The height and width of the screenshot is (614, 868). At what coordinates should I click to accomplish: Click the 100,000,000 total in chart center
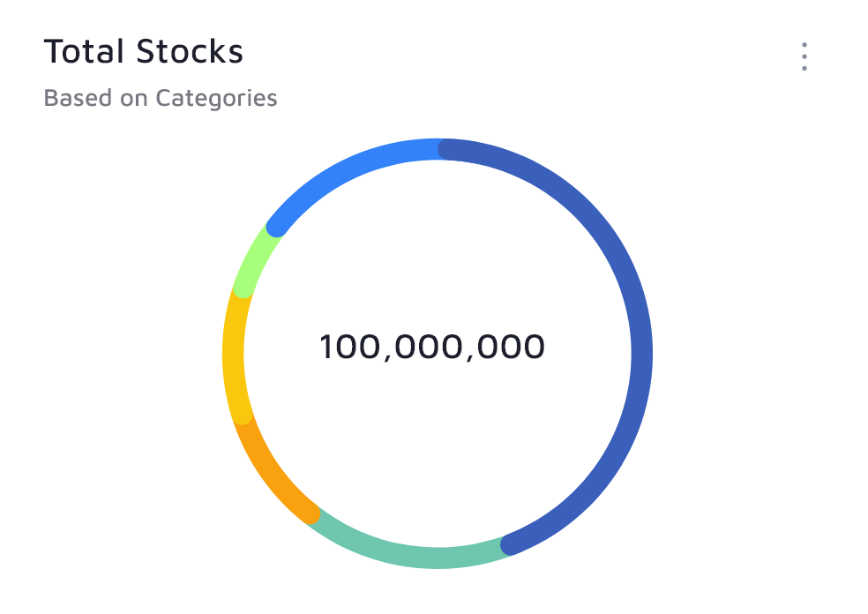[432, 348]
